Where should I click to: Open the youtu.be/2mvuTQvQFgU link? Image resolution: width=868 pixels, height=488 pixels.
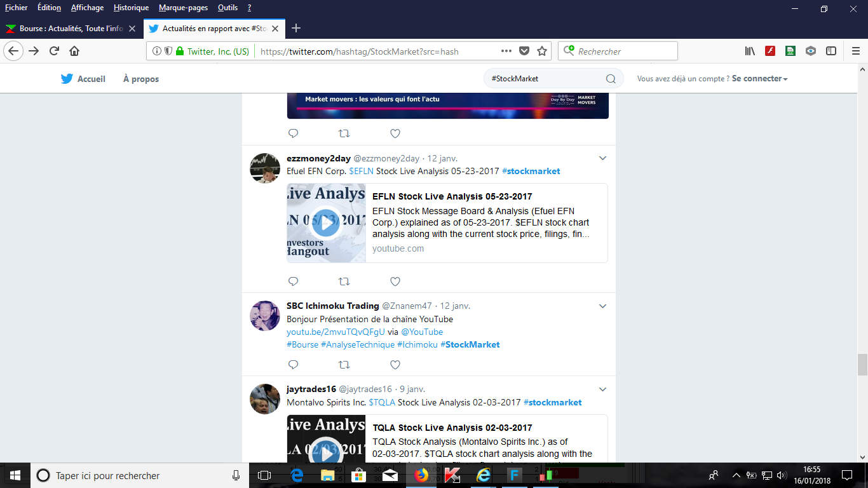click(336, 332)
